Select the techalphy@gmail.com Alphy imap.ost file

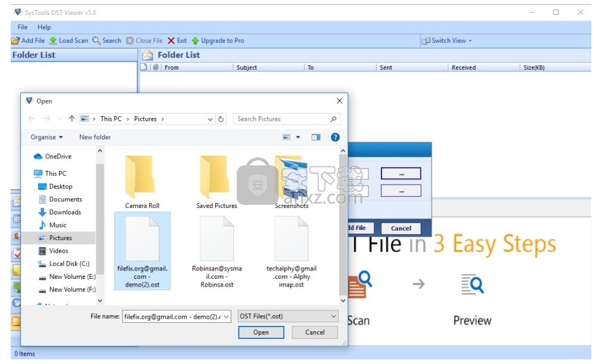pyautogui.click(x=291, y=251)
